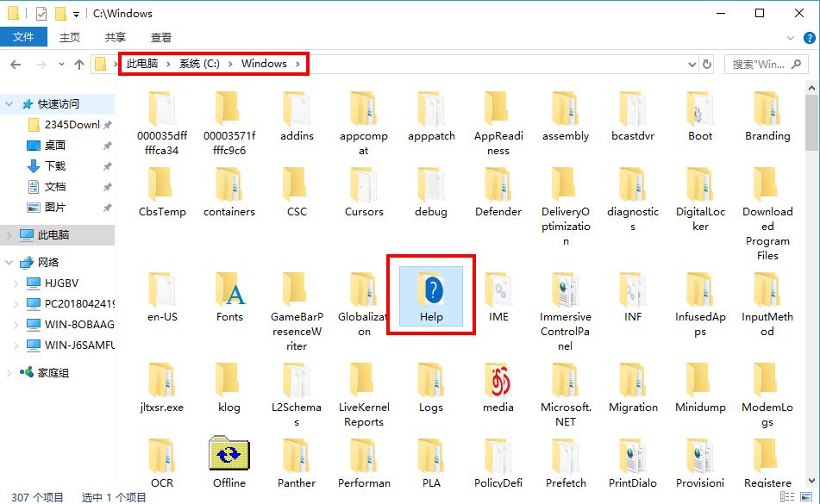Image resolution: width=820 pixels, height=504 pixels.
Task: Open the Help folder
Action: click(431, 296)
